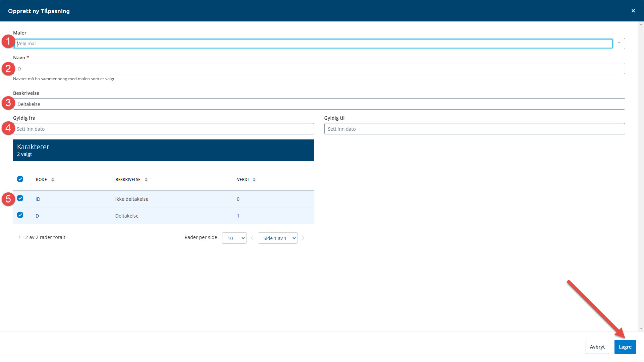Close the Opprett ny Tilpasning dialog
Viewport: 644px width, 362px height.
[633, 11]
